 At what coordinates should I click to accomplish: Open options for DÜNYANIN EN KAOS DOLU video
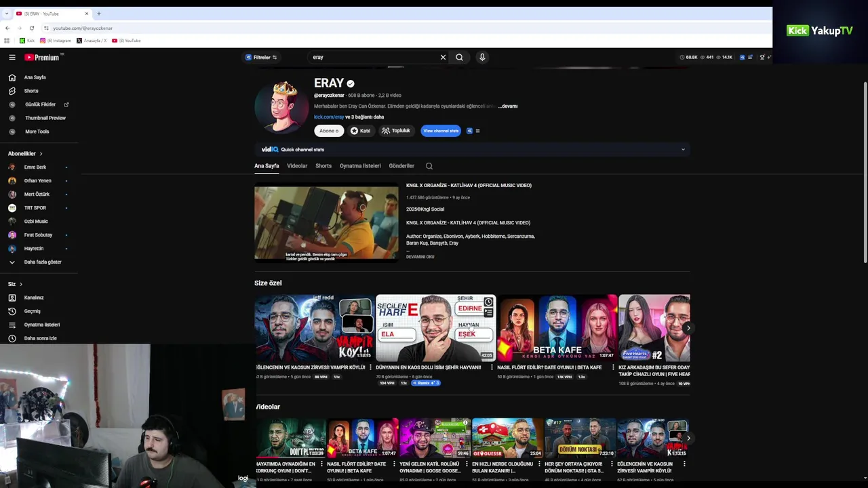pyautogui.click(x=492, y=367)
